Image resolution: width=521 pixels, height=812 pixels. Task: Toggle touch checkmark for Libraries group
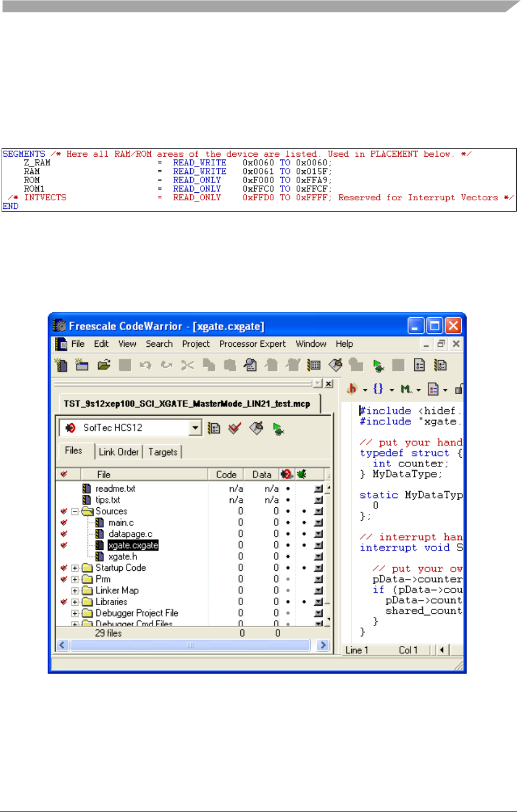pos(64,601)
